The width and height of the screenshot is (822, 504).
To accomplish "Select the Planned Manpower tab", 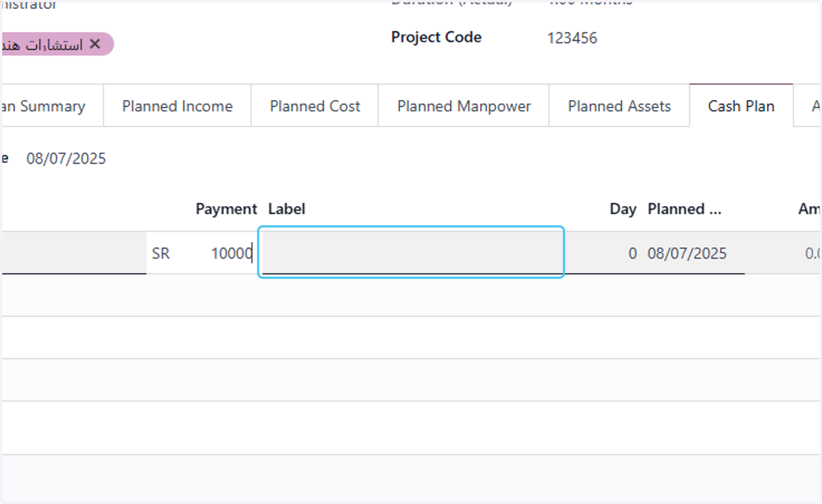I will pos(464,106).
